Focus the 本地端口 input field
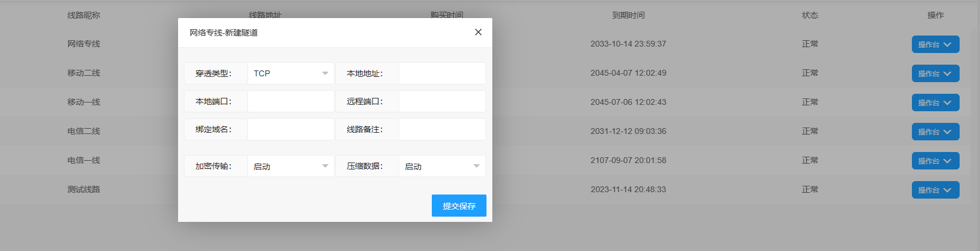Image resolution: width=980 pixels, height=251 pixels. pos(290,101)
